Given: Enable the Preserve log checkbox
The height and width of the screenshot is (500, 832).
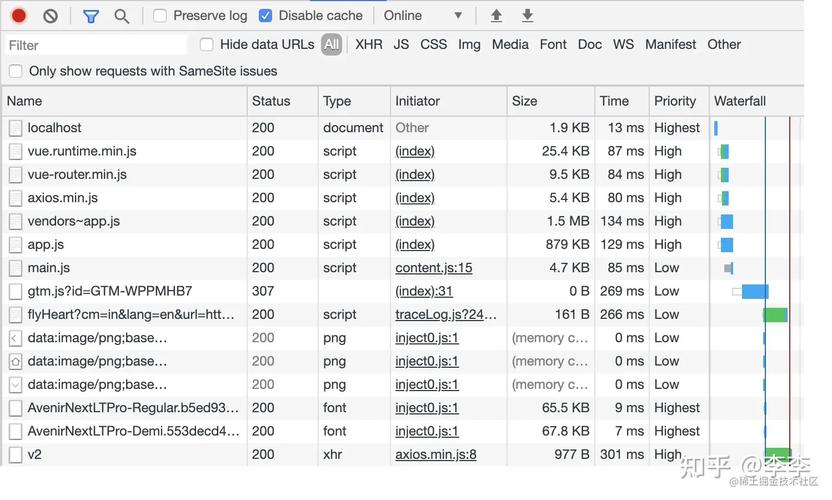Looking at the screenshot, I should [x=160, y=16].
